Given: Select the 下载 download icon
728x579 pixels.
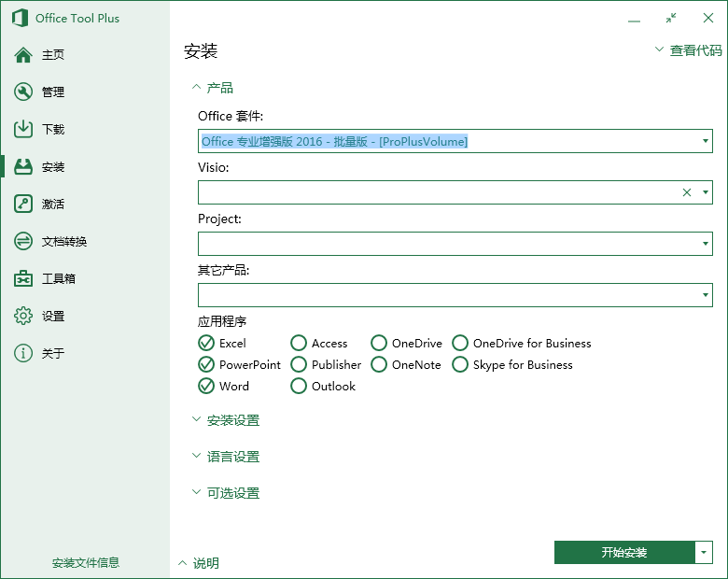Looking at the screenshot, I should tap(23, 130).
